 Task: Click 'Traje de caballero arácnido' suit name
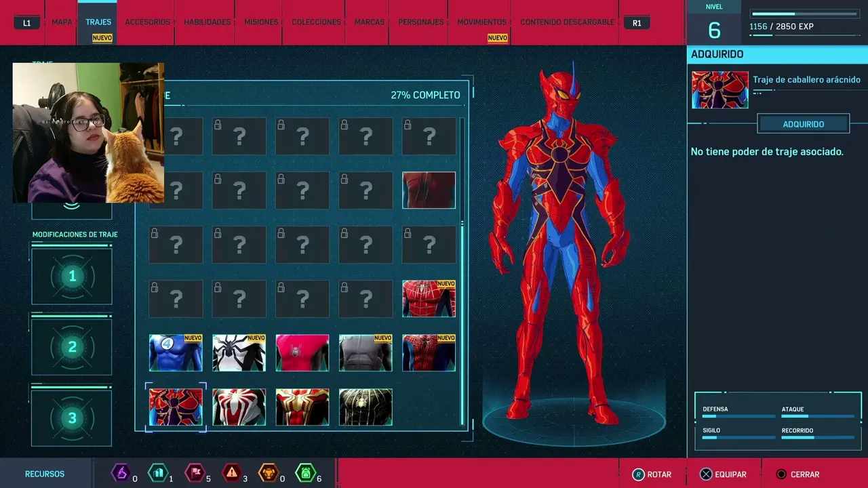click(x=806, y=80)
